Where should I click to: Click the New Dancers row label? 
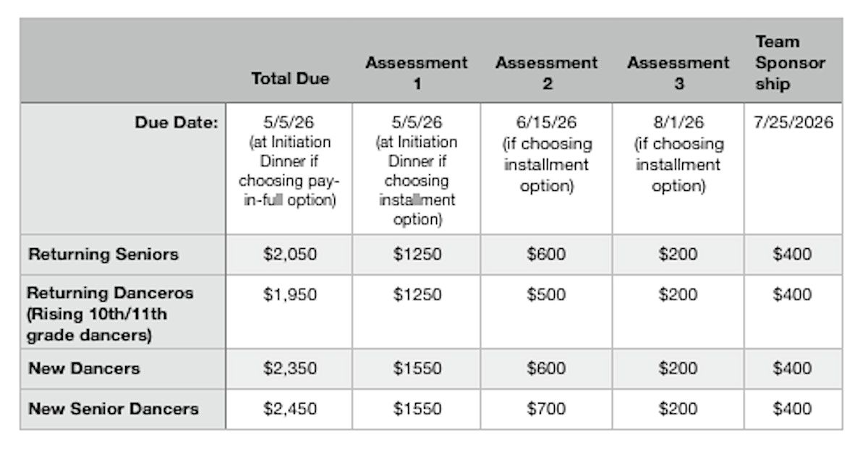(x=84, y=369)
